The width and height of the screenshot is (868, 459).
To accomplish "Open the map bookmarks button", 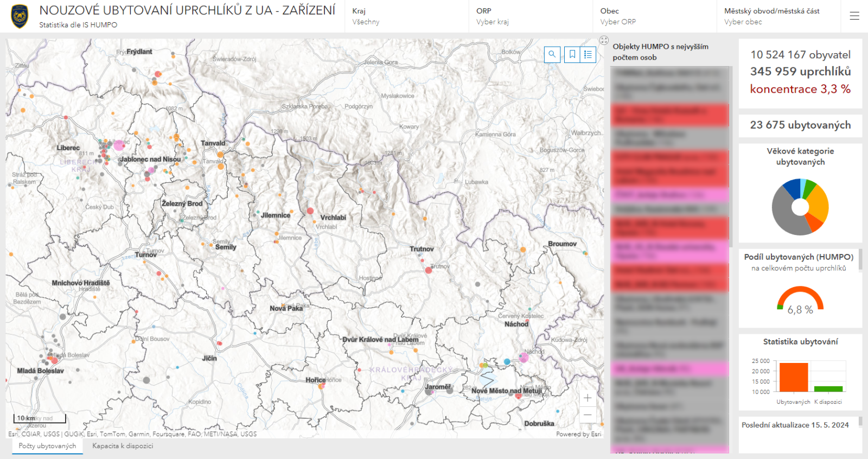I will click(572, 54).
